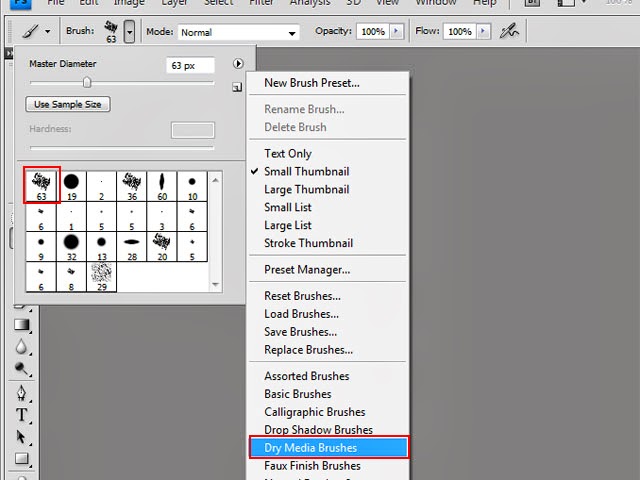Toggle the airbrush icon in options bar
Image resolution: width=640 pixels, height=480 pixels.
point(509,31)
